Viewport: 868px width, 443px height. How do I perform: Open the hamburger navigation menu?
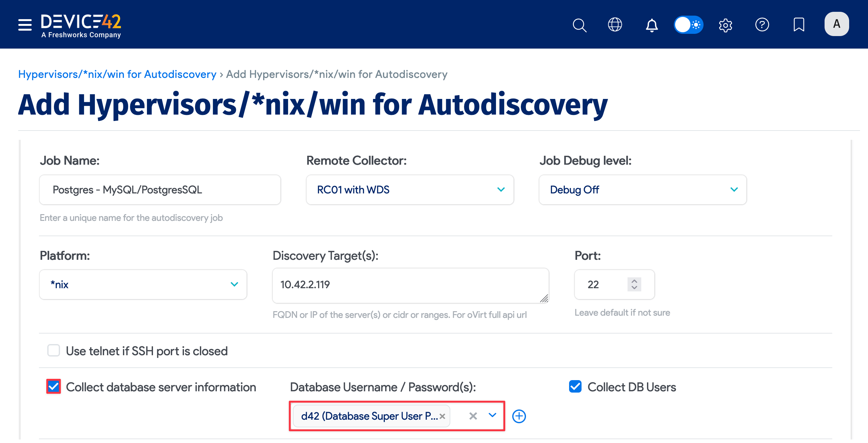click(x=25, y=25)
